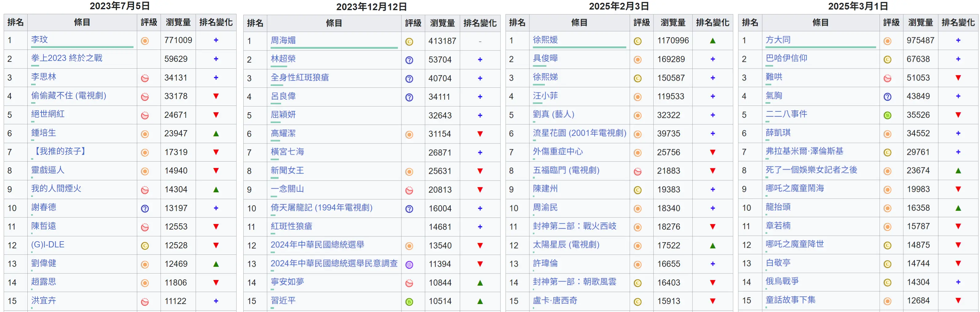Click the rating icon in 一念關山 row
980x312 pixels.
(x=409, y=190)
